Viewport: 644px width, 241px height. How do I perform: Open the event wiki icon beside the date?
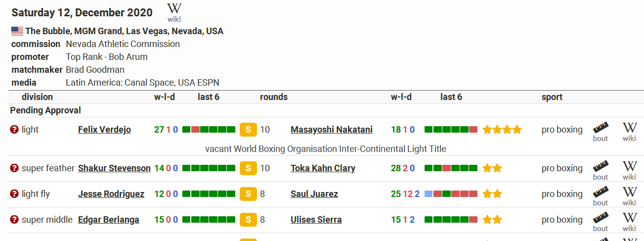point(174,13)
